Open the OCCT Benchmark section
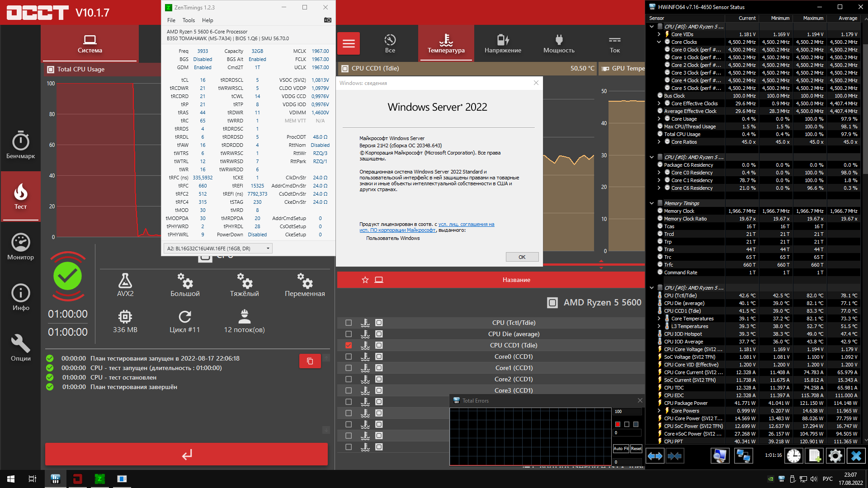The height and width of the screenshot is (488, 868). click(20, 145)
